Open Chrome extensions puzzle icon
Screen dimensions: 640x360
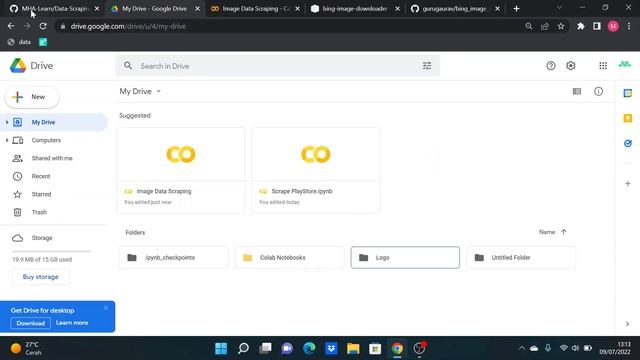580,26
